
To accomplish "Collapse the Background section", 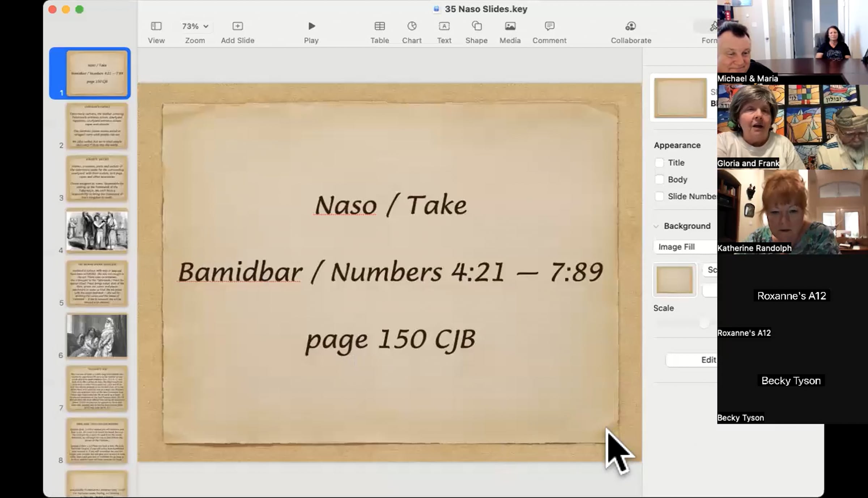I will click(x=656, y=226).
